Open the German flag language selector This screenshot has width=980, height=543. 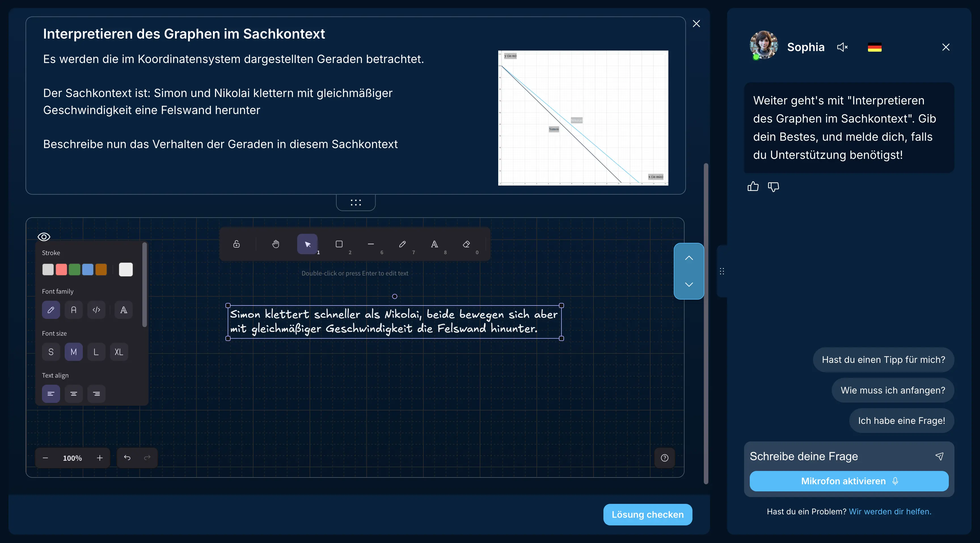click(x=875, y=48)
